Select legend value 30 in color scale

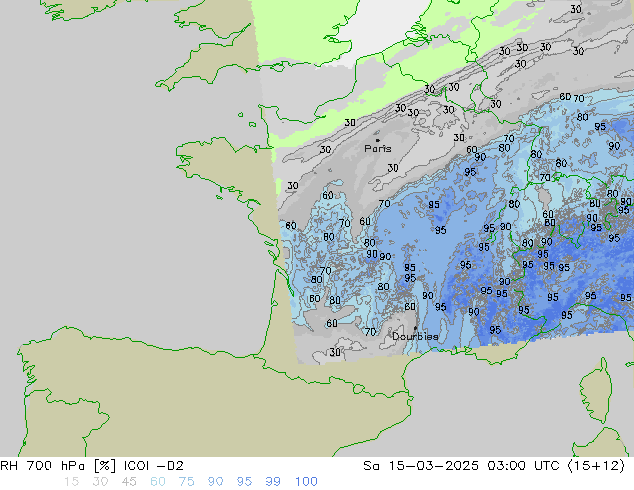(100, 482)
